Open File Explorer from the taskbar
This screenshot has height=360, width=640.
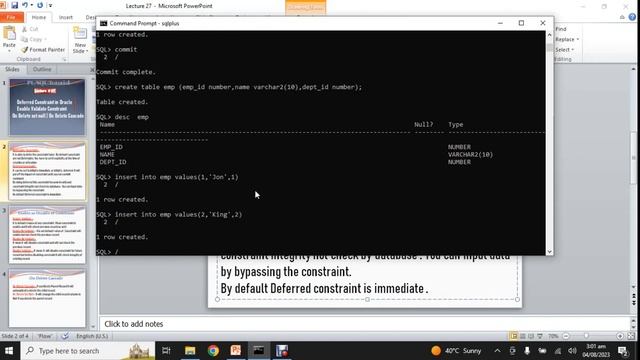(x=190, y=351)
